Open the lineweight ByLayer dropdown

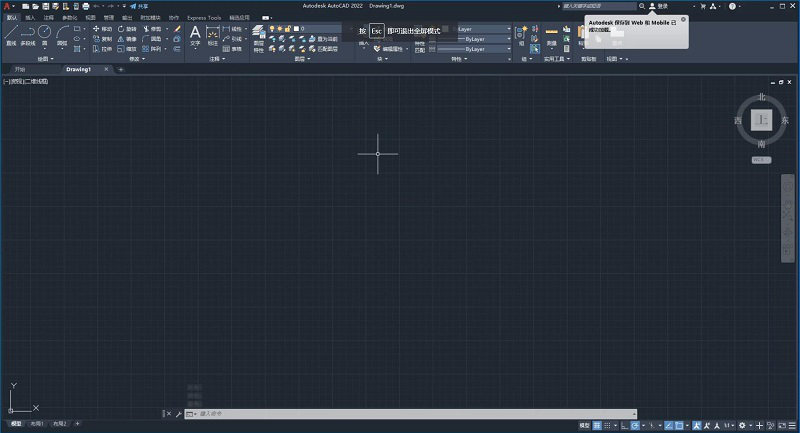(x=474, y=39)
